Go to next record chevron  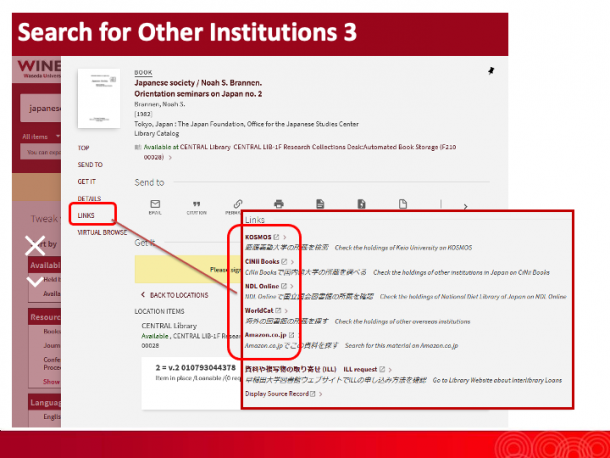click(35, 281)
